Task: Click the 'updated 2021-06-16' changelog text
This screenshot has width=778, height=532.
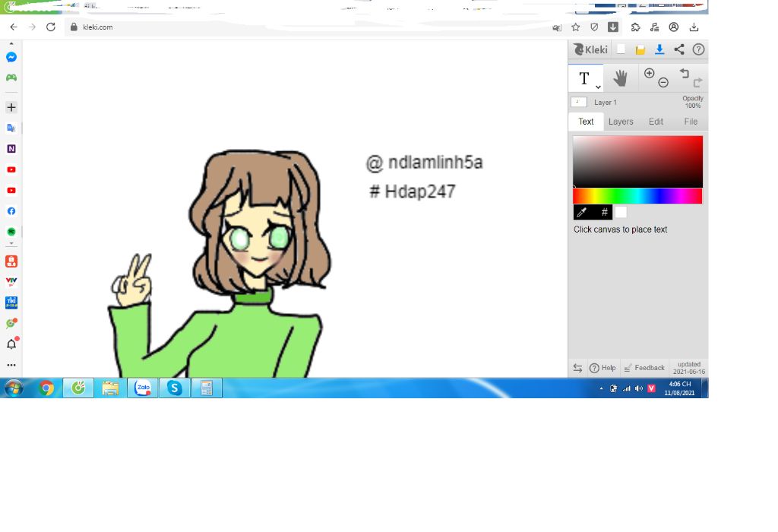Action: (688, 368)
